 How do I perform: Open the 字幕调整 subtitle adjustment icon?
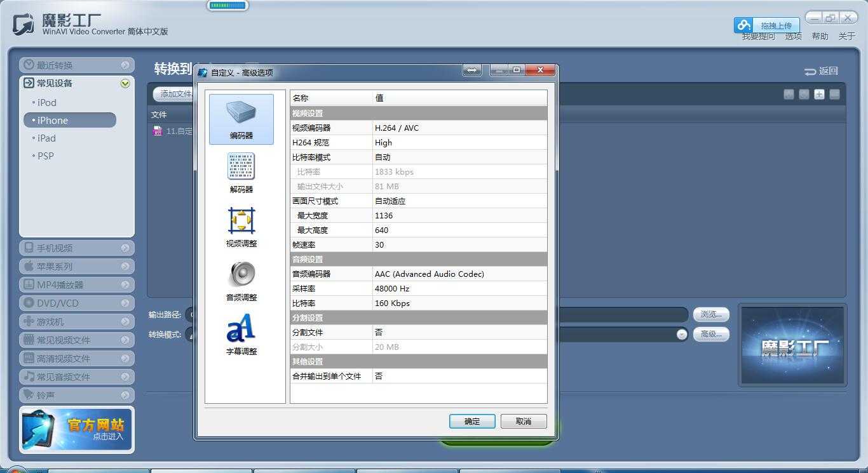(x=241, y=328)
